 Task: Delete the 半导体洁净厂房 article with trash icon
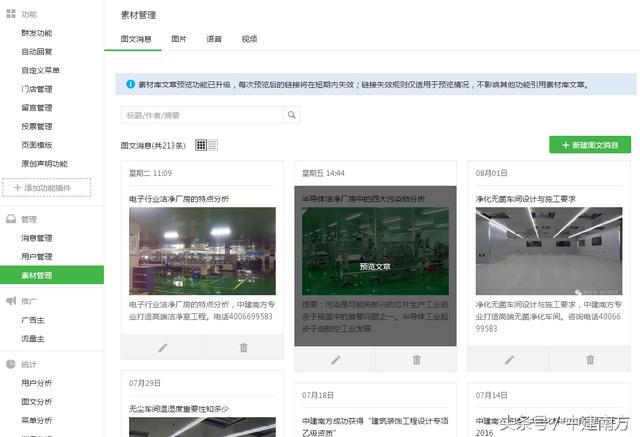coord(416,359)
